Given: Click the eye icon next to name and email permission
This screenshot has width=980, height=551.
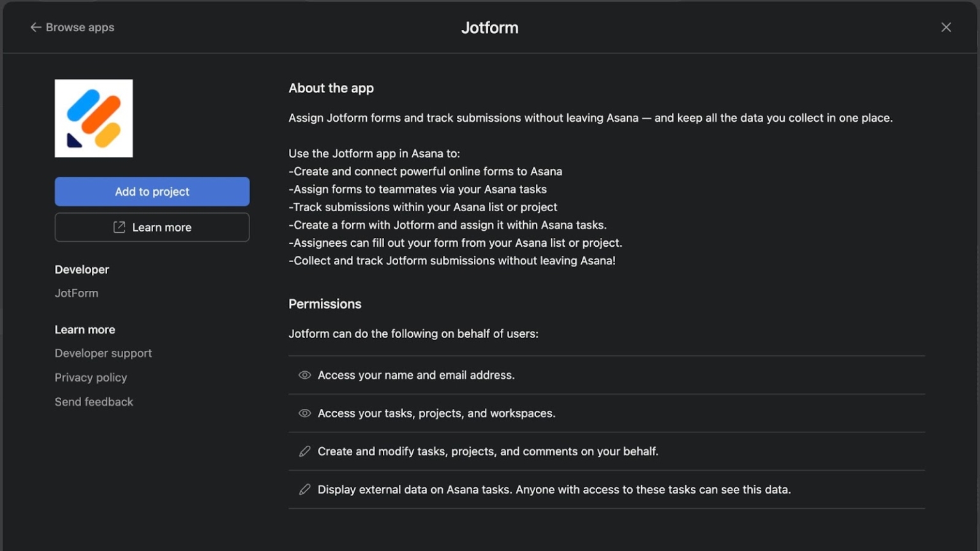Looking at the screenshot, I should click(304, 375).
